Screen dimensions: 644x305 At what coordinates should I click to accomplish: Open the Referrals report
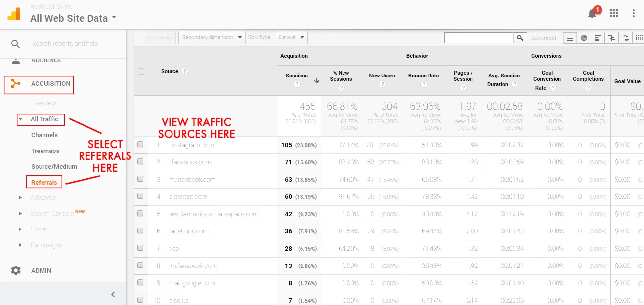pos(44,183)
